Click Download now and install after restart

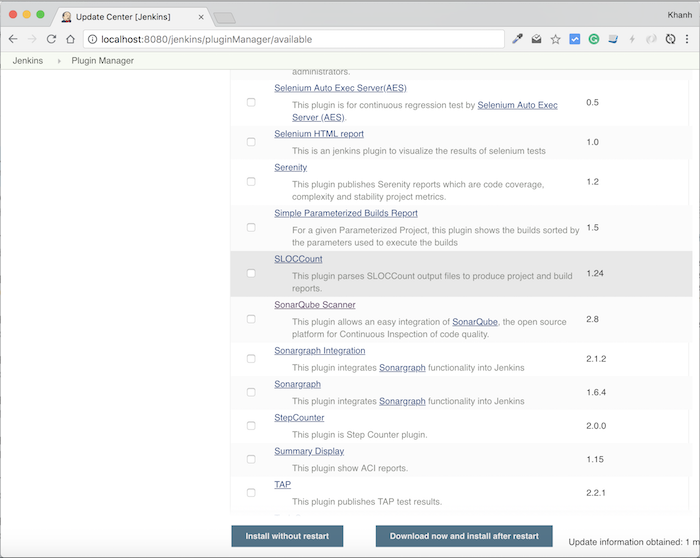464,536
